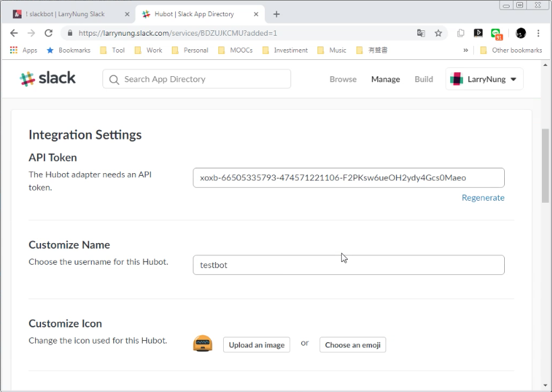The width and height of the screenshot is (552, 392).
Task: Click the padlock icon in address bar
Action: (x=70, y=33)
